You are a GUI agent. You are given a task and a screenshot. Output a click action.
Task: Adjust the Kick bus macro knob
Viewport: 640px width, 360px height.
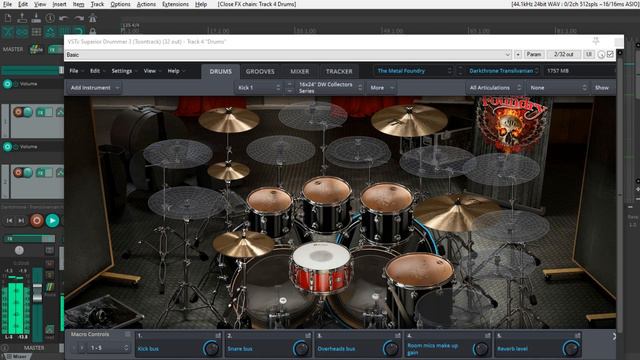[211, 348]
